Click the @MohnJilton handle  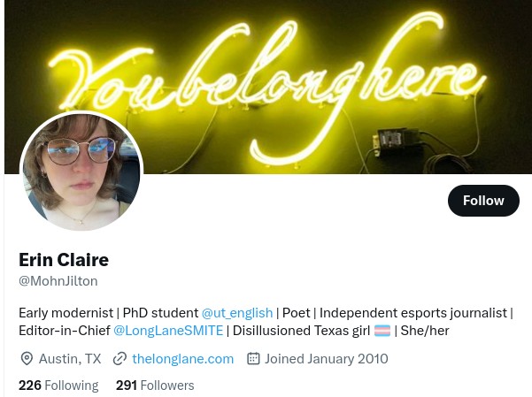58,281
